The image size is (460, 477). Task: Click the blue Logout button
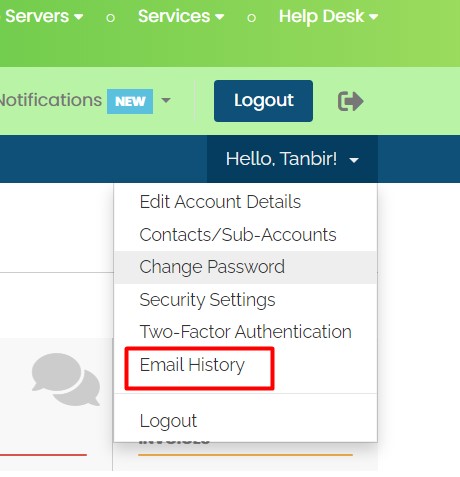click(x=263, y=101)
